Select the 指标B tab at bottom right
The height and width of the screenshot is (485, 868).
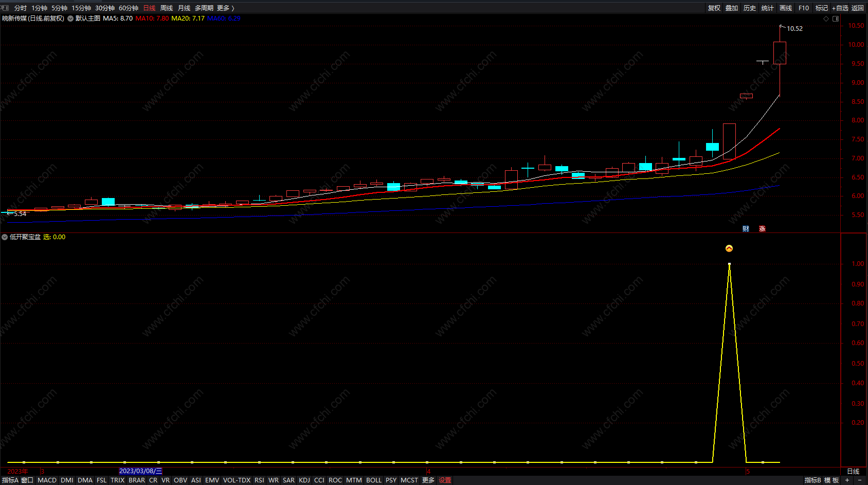[x=812, y=480]
